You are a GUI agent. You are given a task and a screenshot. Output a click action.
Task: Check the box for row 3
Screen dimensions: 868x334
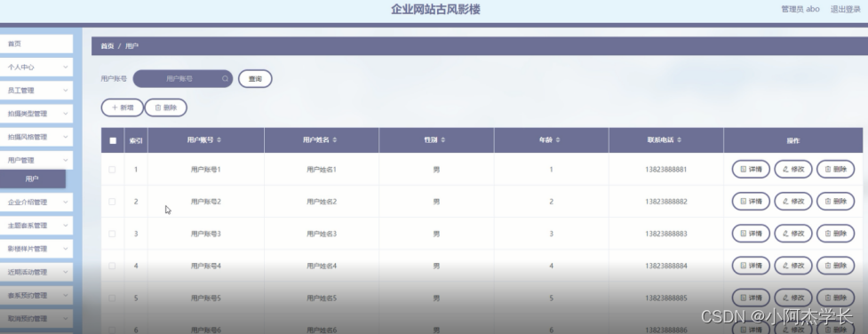[112, 234]
